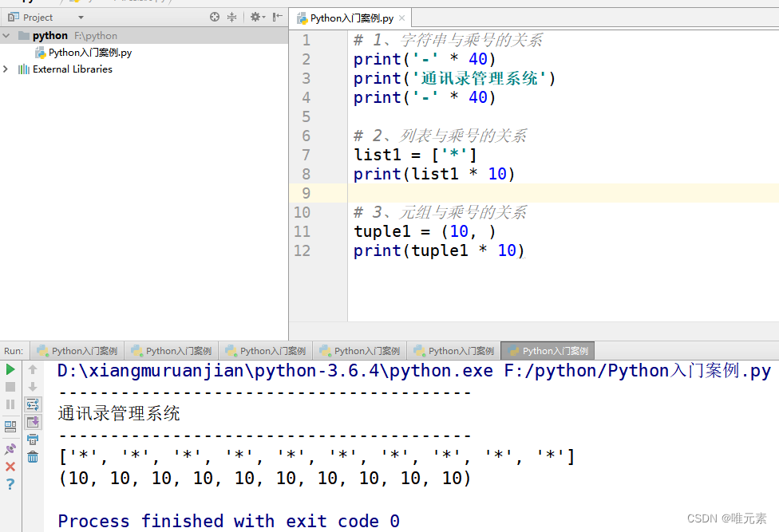This screenshot has height=532, width=779.
Task: Select the Python入门案例.py file icon in Project tree
Action: (42, 53)
